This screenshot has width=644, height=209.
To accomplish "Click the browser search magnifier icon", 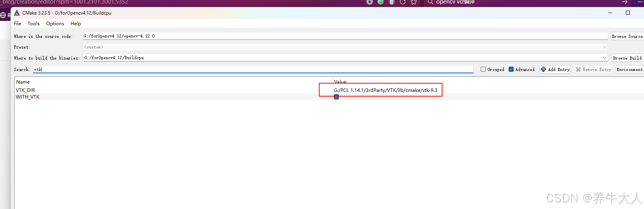I will (x=430, y=2).
